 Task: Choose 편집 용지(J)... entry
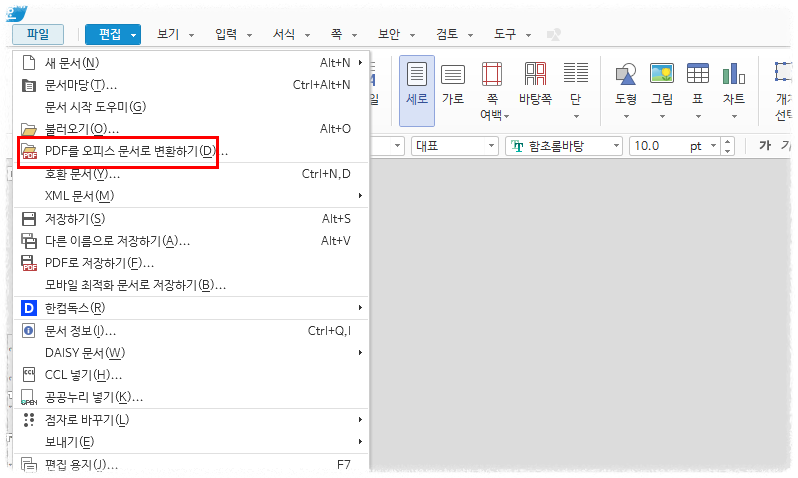coord(191,464)
